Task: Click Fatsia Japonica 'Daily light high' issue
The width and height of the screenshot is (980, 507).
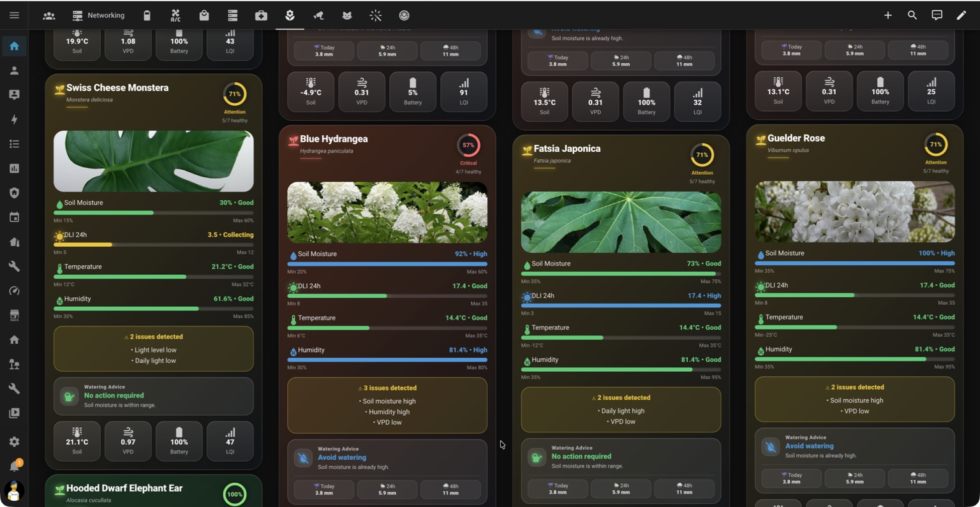Action: pos(622,411)
